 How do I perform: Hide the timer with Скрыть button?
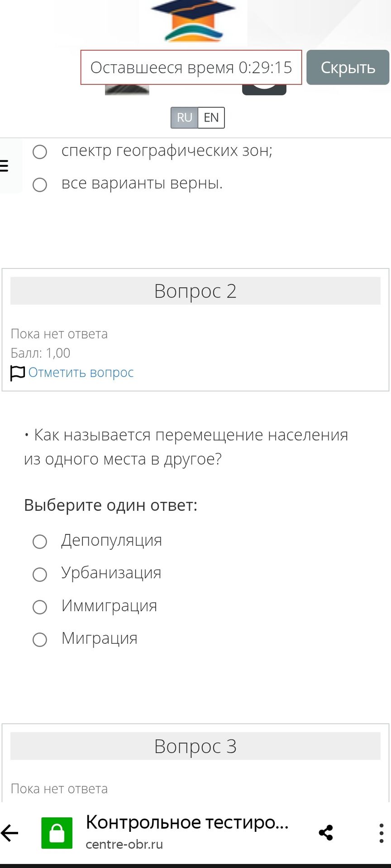(348, 67)
